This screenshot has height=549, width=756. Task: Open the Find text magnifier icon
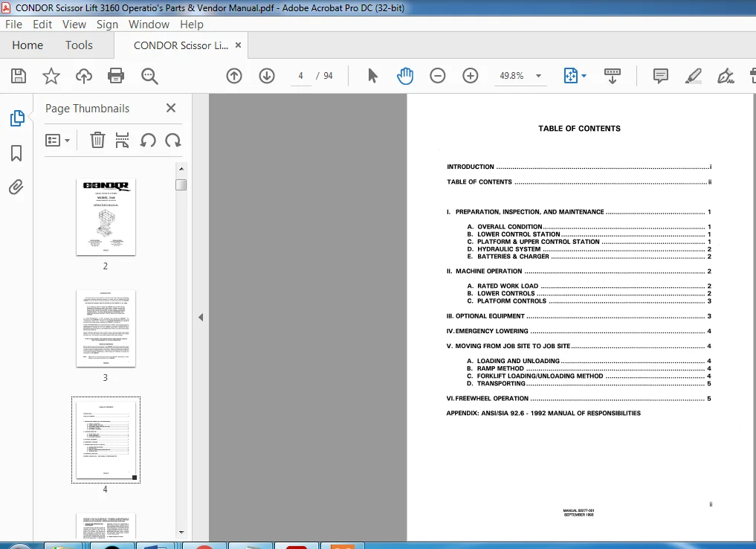pos(149,76)
